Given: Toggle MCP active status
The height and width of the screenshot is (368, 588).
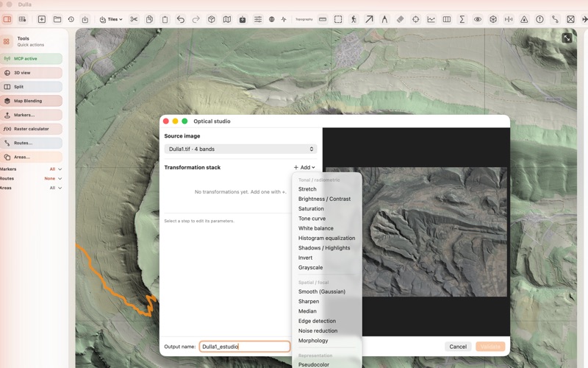Looking at the screenshot, I should coord(32,59).
